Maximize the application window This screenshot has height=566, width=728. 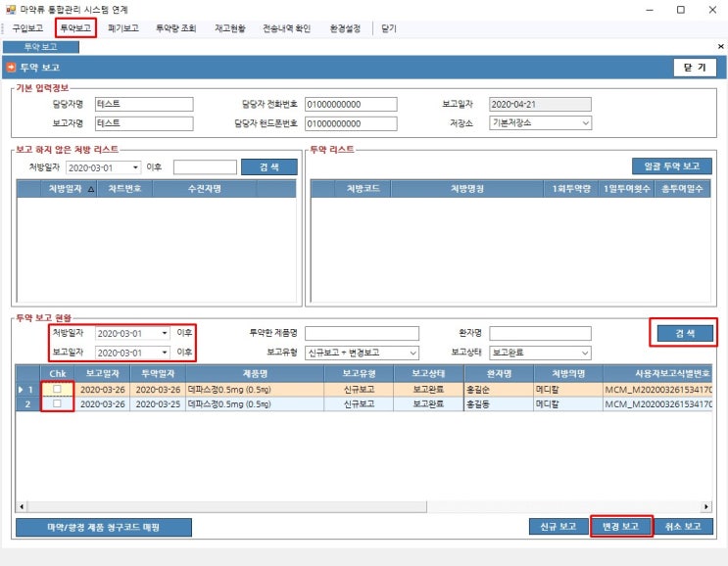[681, 10]
